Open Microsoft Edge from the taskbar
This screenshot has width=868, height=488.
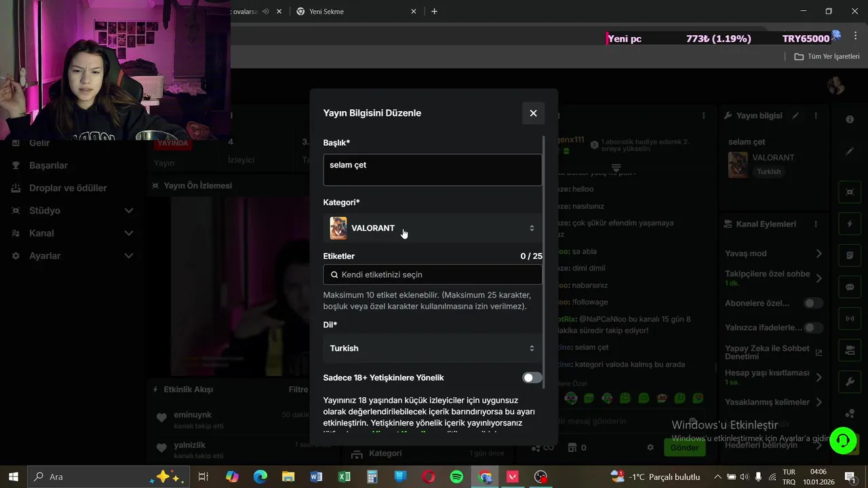(260, 476)
